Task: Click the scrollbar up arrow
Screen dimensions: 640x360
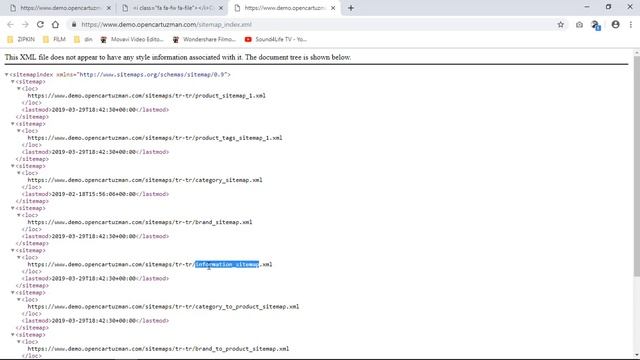Action: pos(636,53)
